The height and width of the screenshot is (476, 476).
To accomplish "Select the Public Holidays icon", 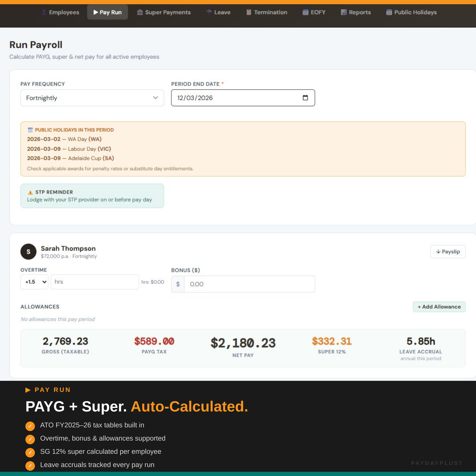I will tap(389, 12).
